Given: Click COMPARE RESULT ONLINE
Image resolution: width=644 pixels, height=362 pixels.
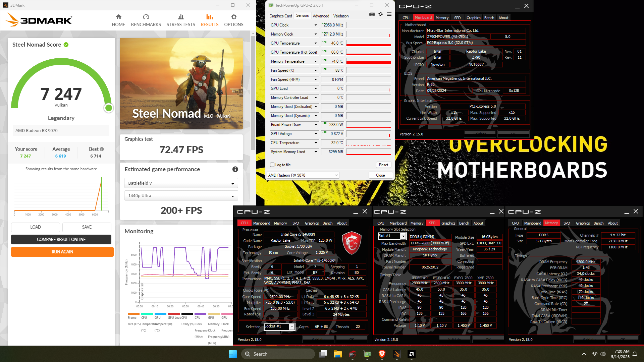Looking at the screenshot, I should click(x=61, y=239).
